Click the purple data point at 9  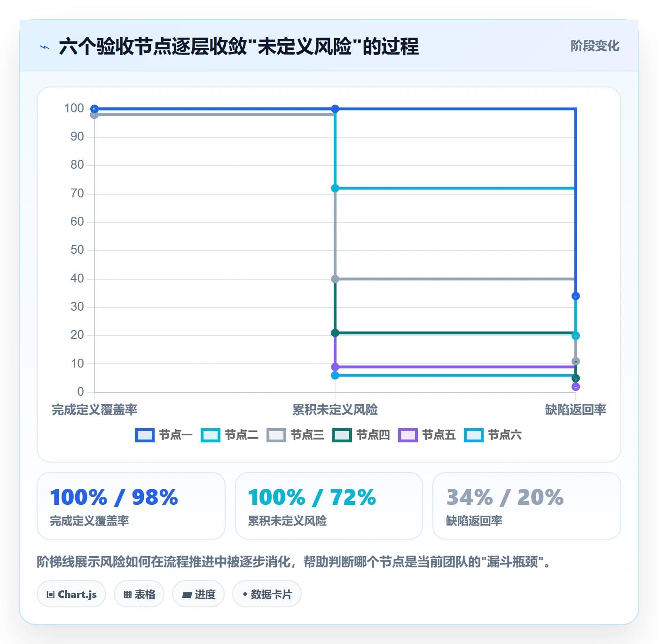tap(335, 367)
